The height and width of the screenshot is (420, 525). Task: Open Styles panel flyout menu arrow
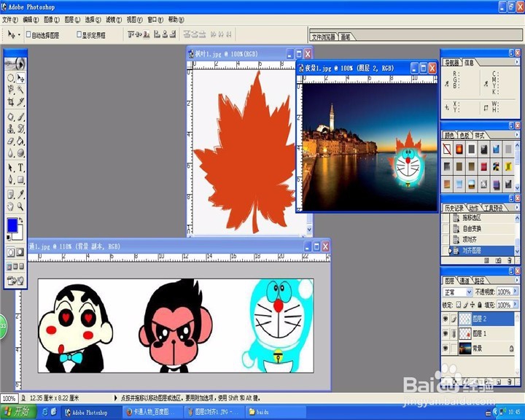click(x=517, y=135)
